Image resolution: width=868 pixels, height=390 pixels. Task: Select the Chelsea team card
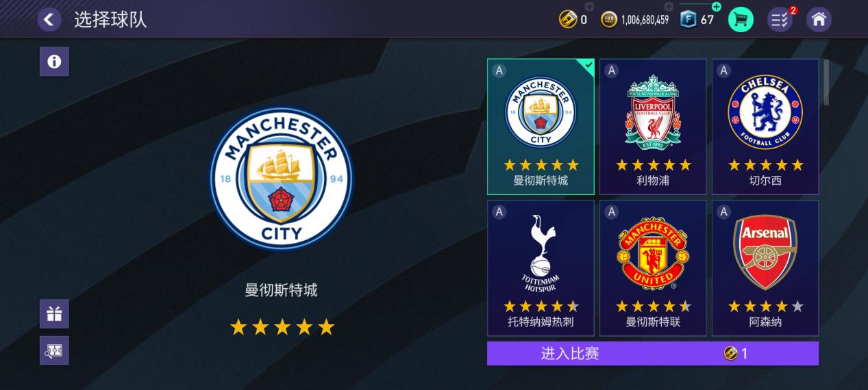coord(765,127)
